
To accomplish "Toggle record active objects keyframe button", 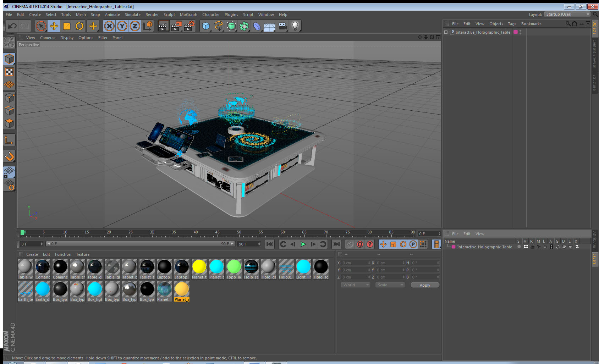I will coord(350,244).
